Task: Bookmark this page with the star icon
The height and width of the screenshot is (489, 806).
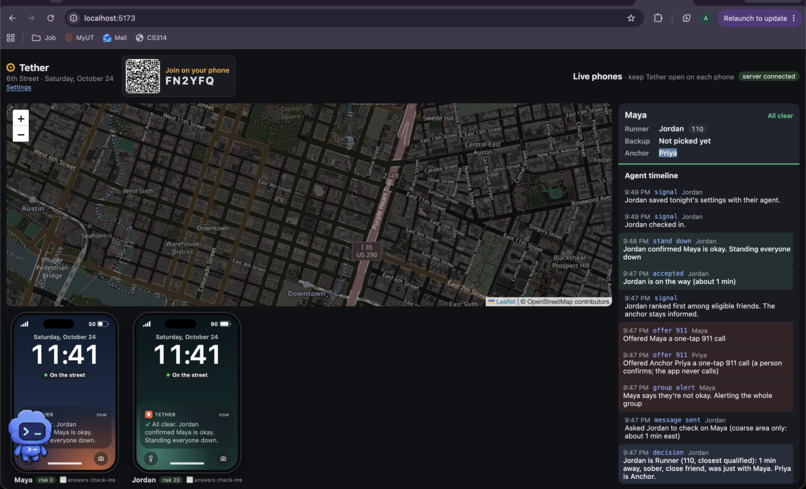Action: pyautogui.click(x=631, y=18)
